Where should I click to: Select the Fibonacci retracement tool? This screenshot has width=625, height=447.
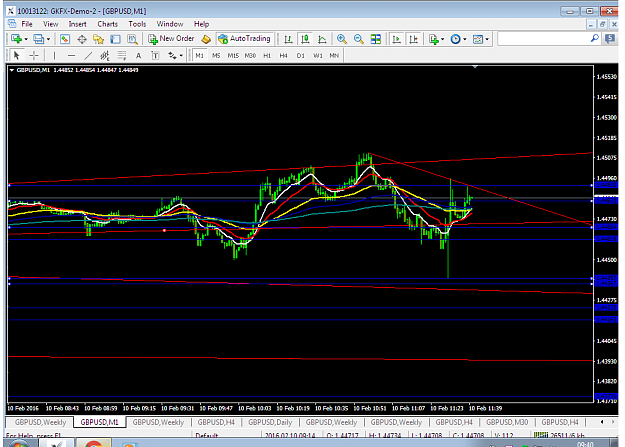click(122, 56)
